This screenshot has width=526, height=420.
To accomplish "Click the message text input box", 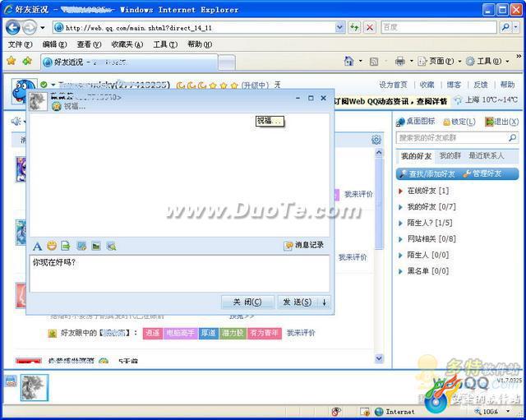I will coord(179,274).
